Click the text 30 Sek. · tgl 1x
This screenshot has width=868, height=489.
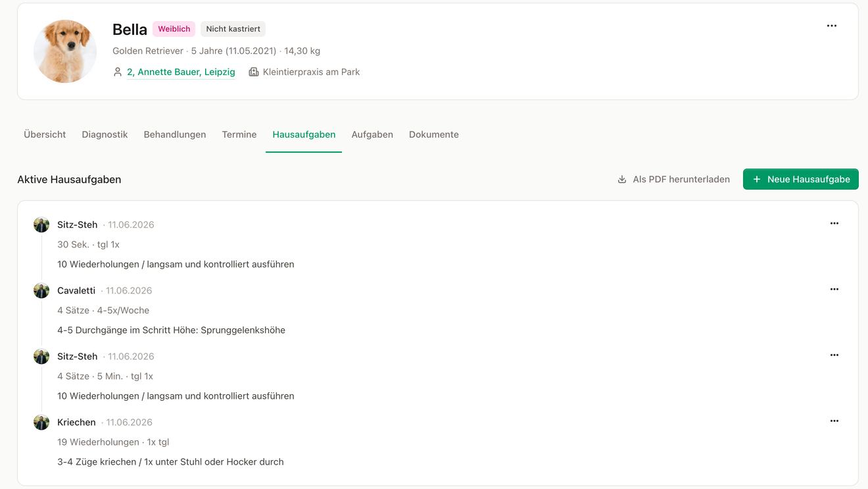pyautogui.click(x=88, y=244)
